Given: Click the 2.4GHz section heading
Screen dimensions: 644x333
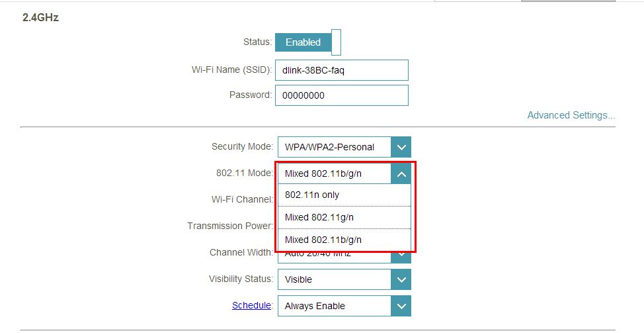Looking at the screenshot, I should pos(40,18).
